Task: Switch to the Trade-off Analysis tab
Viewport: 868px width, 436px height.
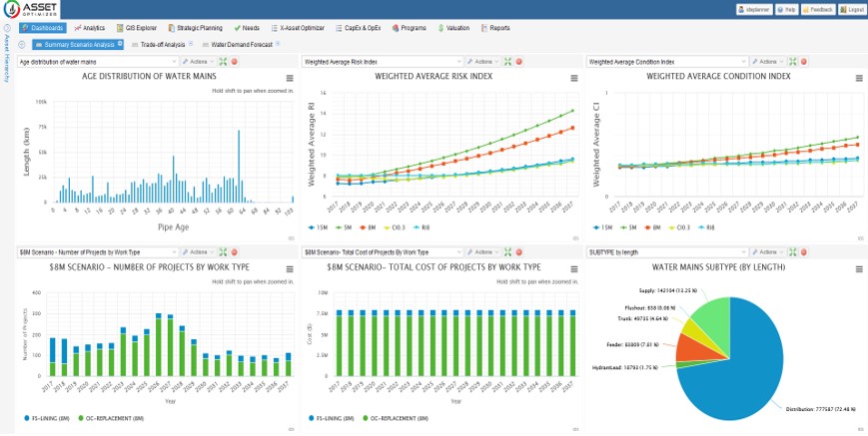Action: [x=162, y=44]
